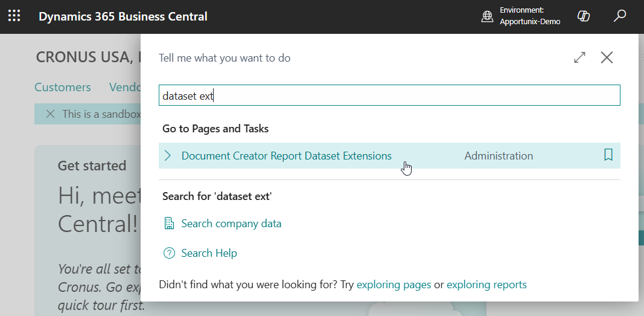644x316 pixels.
Task: Expand the Document Creator result chevron
Action: [168, 156]
